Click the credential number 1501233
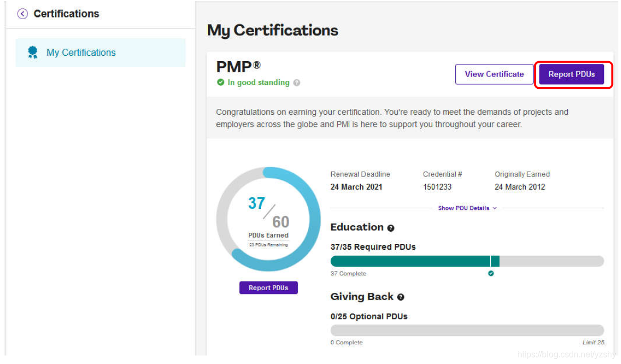The width and height of the screenshot is (621, 364). coord(437,187)
